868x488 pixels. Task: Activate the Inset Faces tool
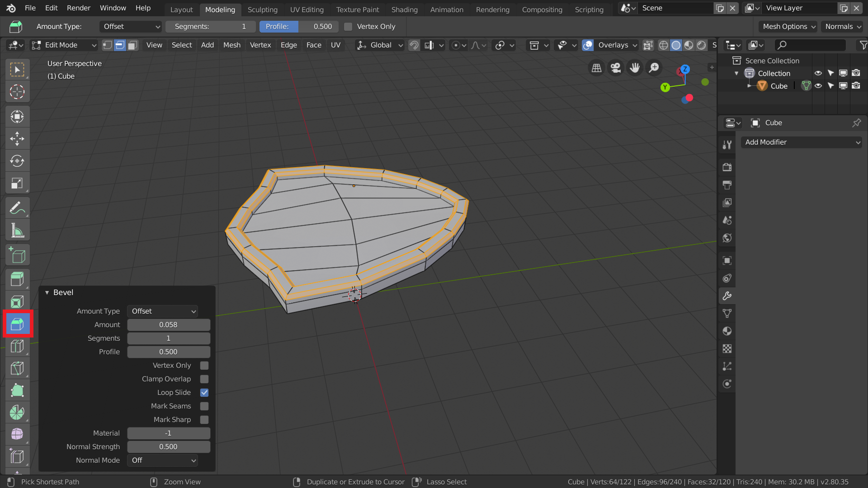click(x=17, y=301)
